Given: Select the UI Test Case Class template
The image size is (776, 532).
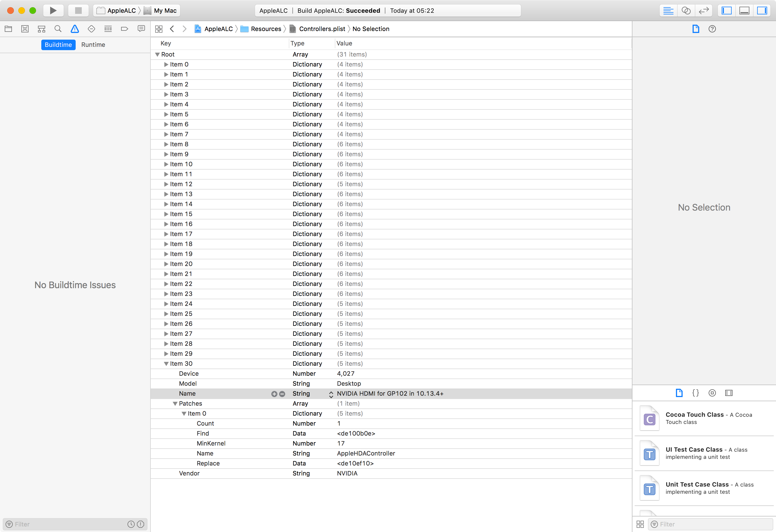Looking at the screenshot, I should click(x=704, y=454).
